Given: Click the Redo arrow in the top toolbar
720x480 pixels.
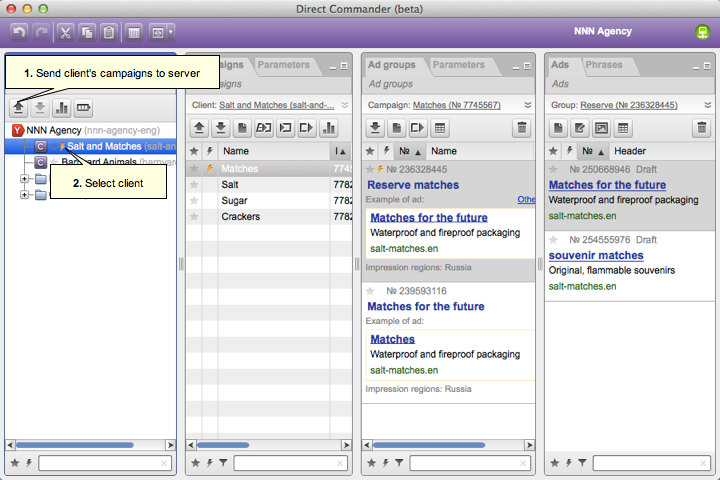Looking at the screenshot, I should click(42, 33).
